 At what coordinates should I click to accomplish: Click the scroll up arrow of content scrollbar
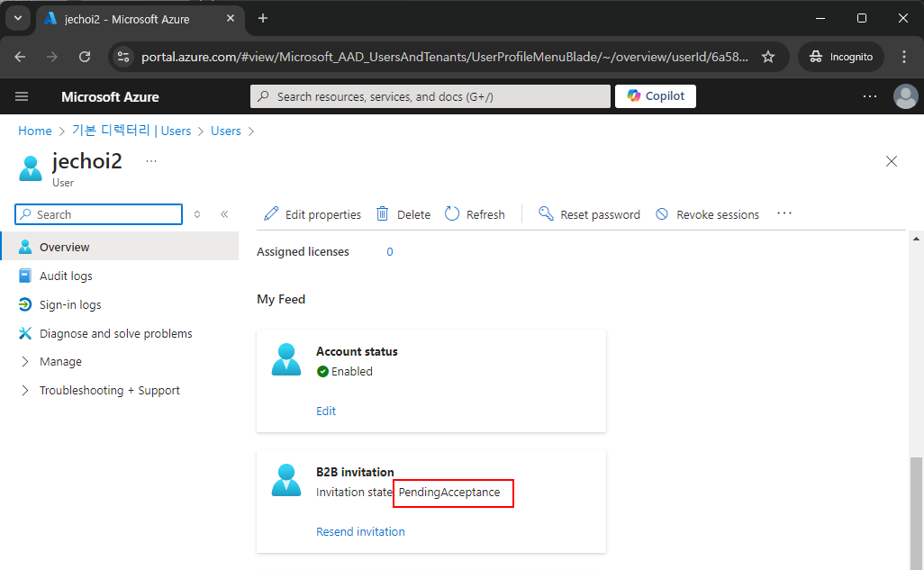(x=916, y=239)
